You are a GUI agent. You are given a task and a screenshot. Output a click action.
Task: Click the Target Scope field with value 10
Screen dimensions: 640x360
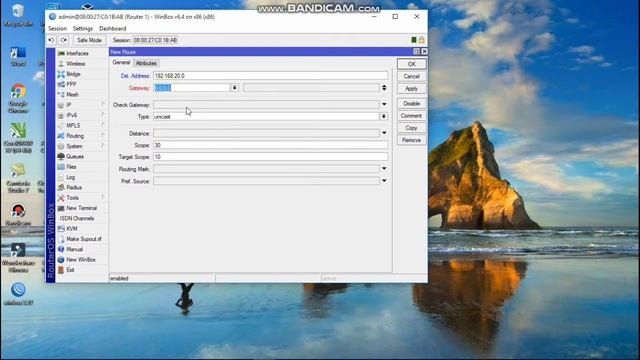(x=271, y=157)
